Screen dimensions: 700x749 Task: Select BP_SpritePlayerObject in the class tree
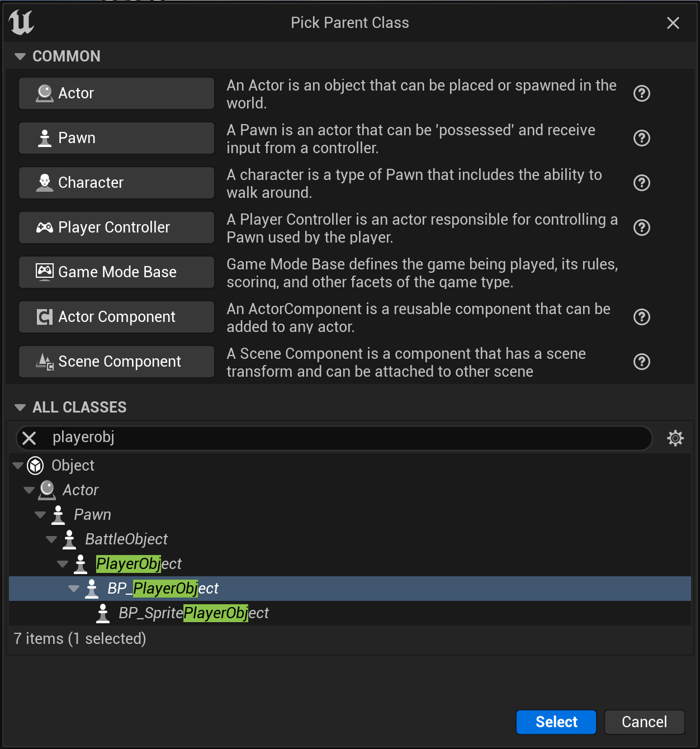(193, 613)
